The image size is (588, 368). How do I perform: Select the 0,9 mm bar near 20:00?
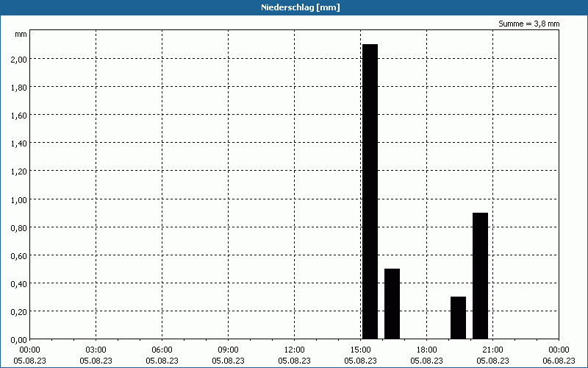pos(481,276)
